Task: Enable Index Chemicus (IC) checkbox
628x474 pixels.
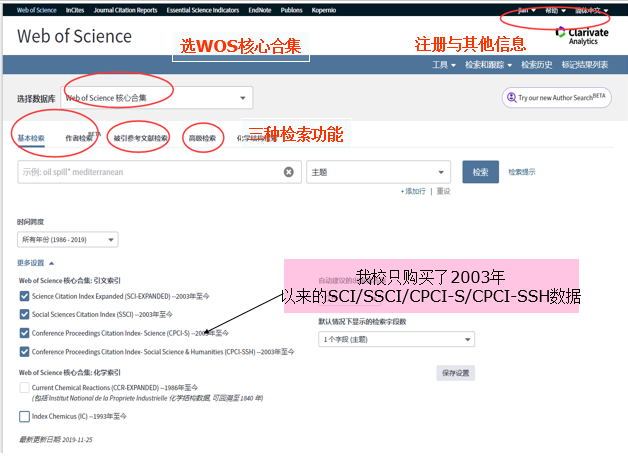Action: coord(24,416)
